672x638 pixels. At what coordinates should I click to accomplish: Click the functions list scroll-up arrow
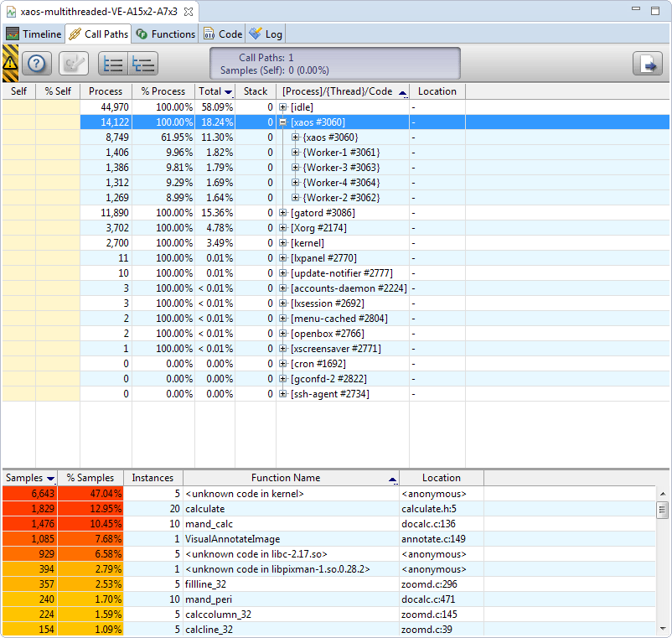tap(663, 494)
